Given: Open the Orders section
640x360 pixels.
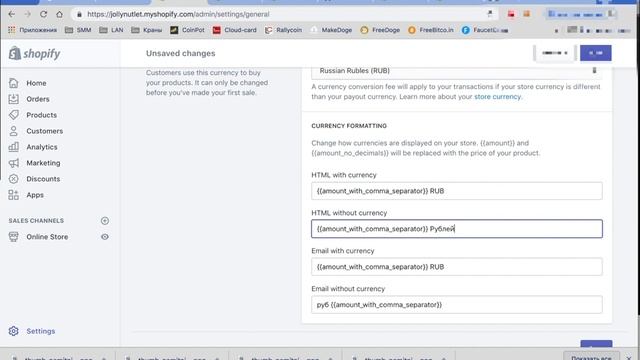Looking at the screenshot, I should (x=38, y=99).
